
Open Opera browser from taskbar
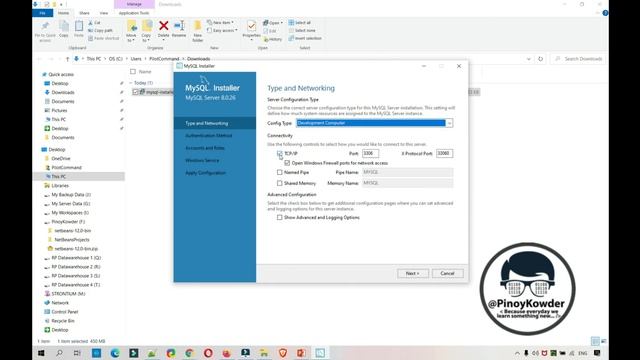[x=208, y=353]
